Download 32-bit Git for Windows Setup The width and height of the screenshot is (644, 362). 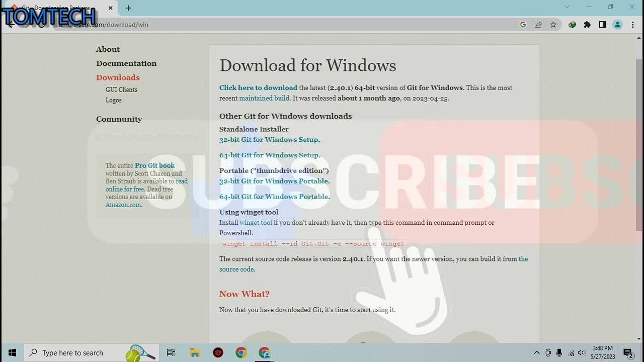click(x=269, y=140)
